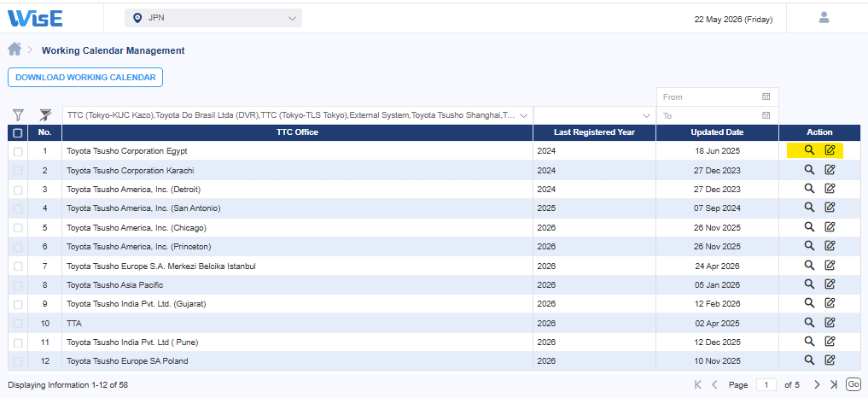Sort by TTC Office column header
This screenshot has height=398, width=868.
(297, 132)
